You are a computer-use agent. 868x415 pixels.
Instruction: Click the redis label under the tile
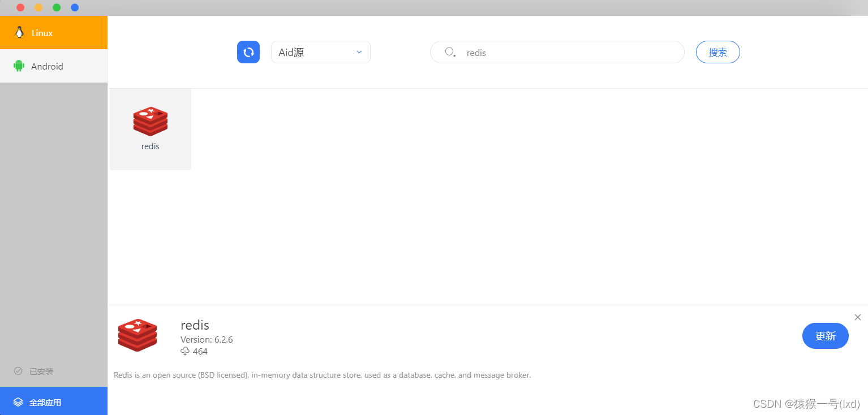tap(151, 146)
